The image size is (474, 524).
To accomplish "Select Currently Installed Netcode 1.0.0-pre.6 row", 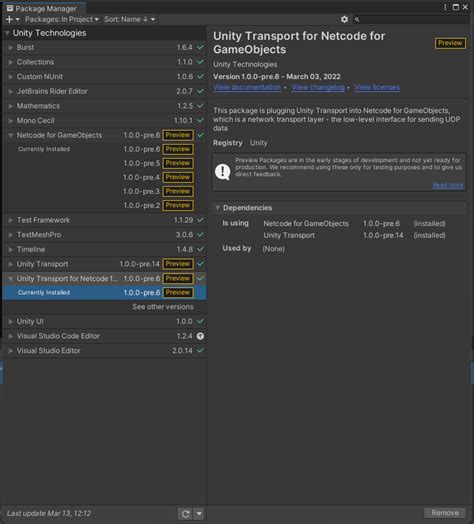I will 104,149.
